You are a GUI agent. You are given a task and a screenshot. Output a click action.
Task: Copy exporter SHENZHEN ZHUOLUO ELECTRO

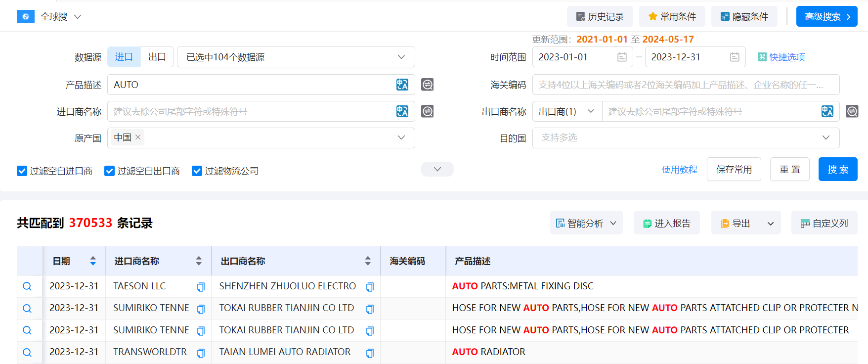pyautogui.click(x=370, y=287)
